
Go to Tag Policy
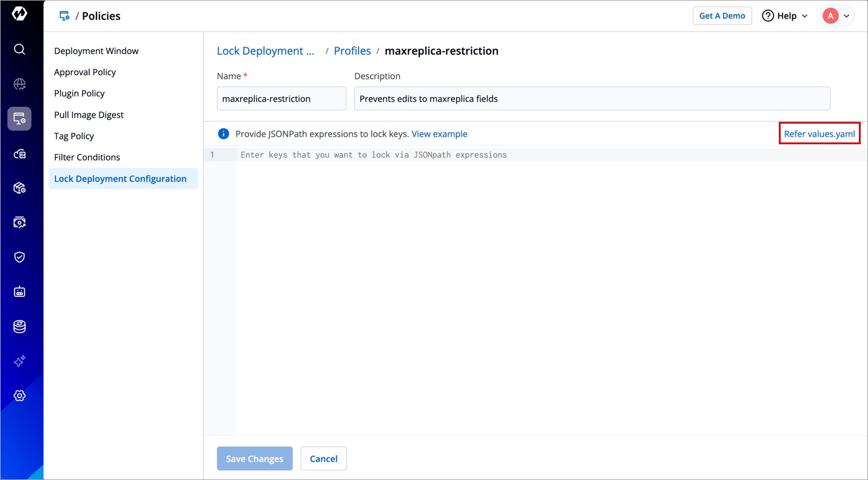pos(74,136)
